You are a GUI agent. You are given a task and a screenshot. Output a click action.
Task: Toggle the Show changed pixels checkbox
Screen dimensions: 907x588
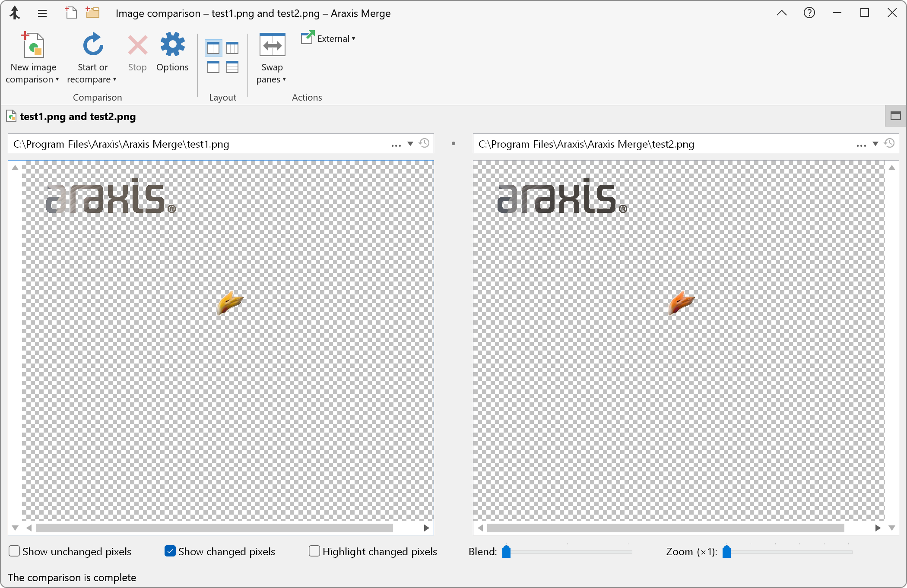tap(168, 551)
